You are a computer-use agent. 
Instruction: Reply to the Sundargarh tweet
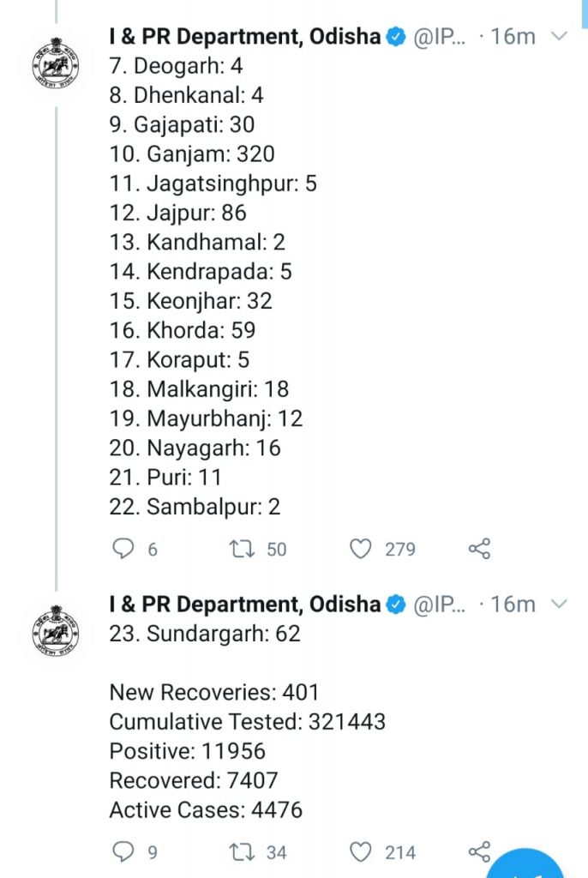coord(123,851)
